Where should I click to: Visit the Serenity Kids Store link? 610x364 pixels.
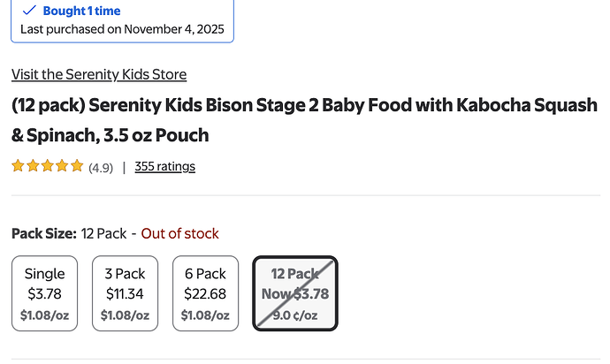tap(99, 74)
